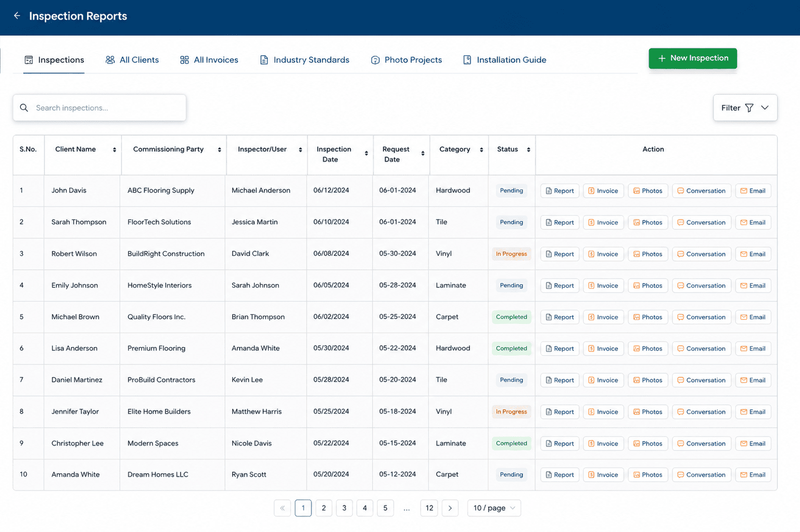Sort by Commissioning Party column arrows
This screenshot has height=532, width=800.
point(220,150)
